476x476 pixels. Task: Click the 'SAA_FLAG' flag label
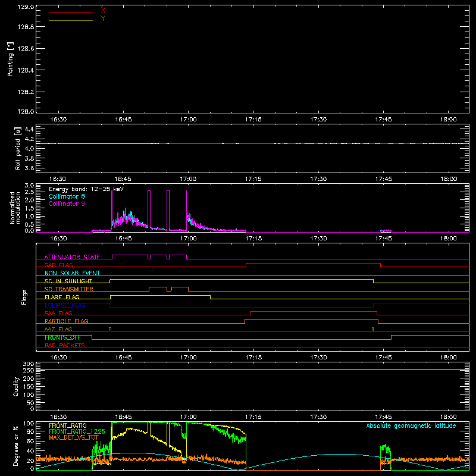point(58,313)
